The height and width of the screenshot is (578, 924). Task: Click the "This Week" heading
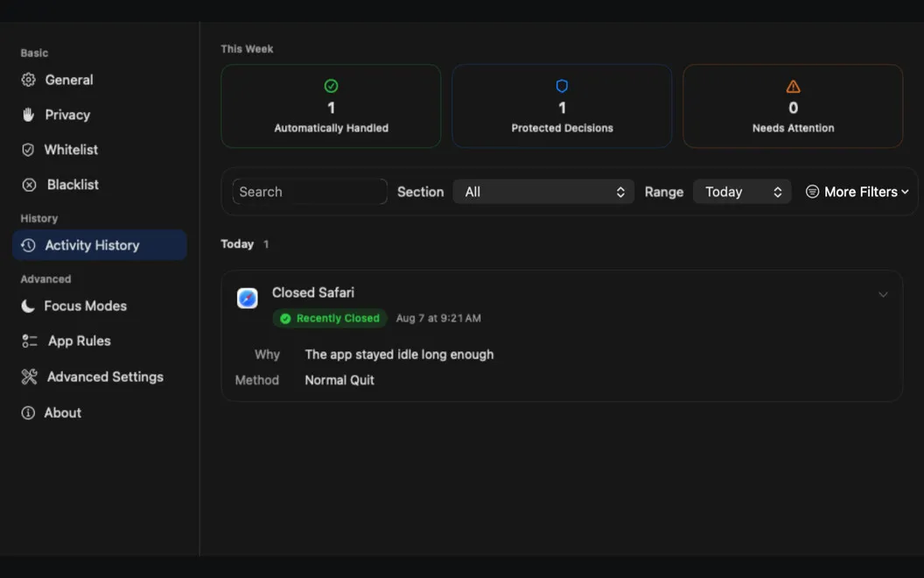click(x=247, y=49)
